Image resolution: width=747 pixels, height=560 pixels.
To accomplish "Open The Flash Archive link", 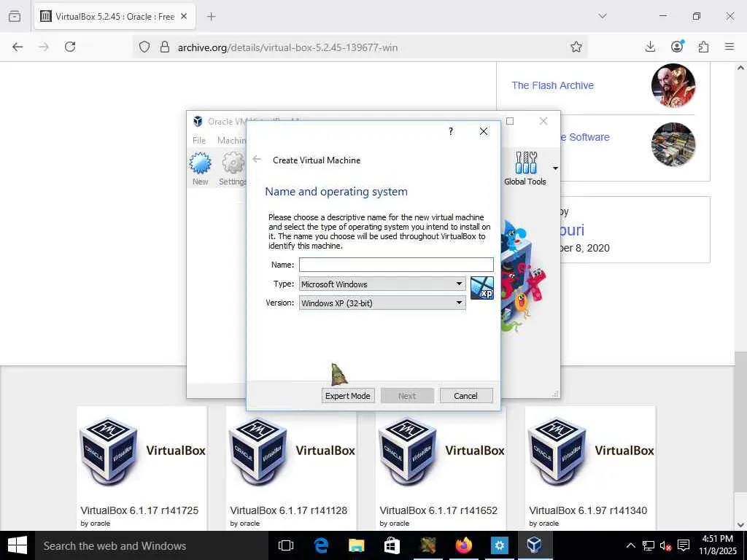I will (x=553, y=85).
